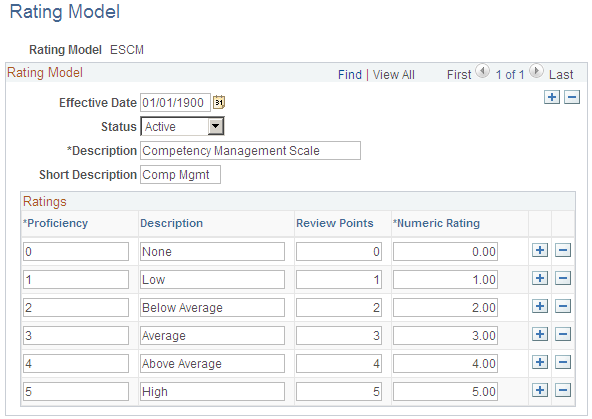Go to next row with right arrow
The image size is (592, 419).
click(536, 71)
